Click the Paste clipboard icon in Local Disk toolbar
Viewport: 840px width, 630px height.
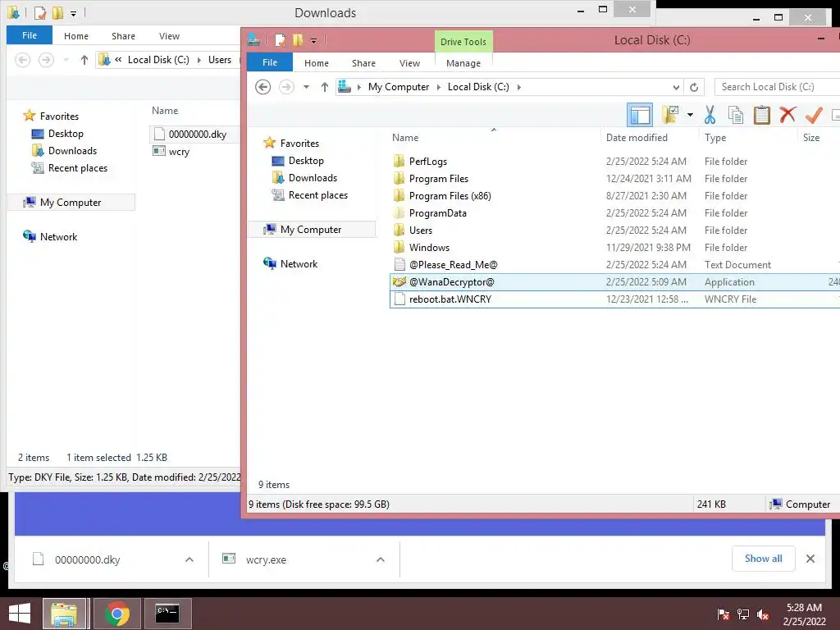click(761, 115)
